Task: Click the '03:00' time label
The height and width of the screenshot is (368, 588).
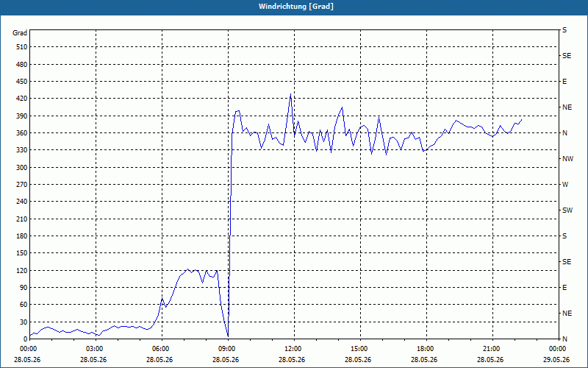Action: [x=96, y=349]
